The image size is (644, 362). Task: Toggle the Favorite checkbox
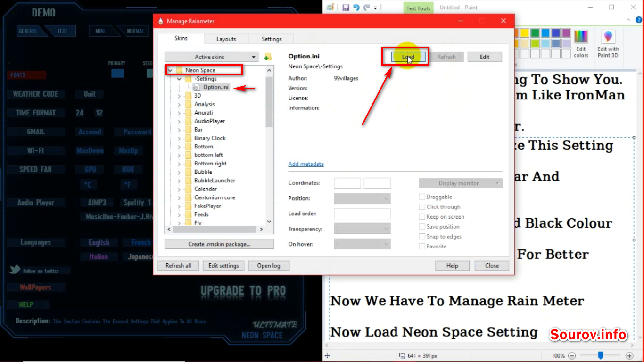(422, 247)
